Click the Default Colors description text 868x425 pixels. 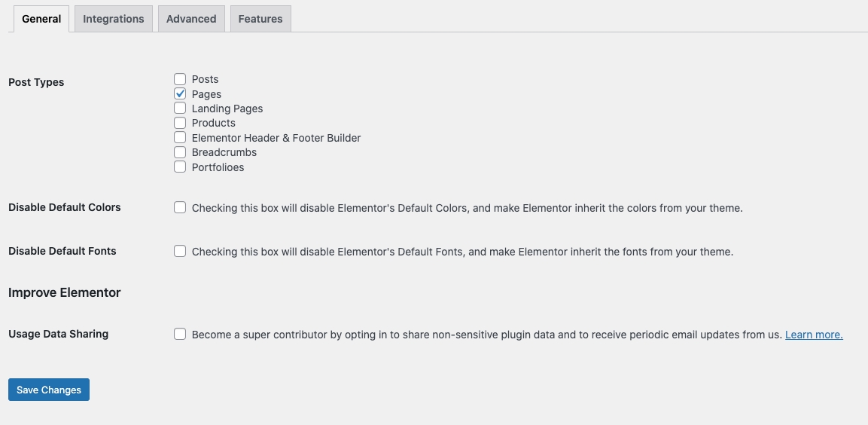coord(467,208)
